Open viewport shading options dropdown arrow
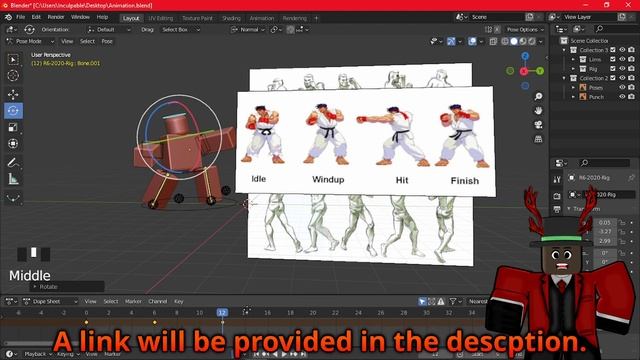 point(541,41)
